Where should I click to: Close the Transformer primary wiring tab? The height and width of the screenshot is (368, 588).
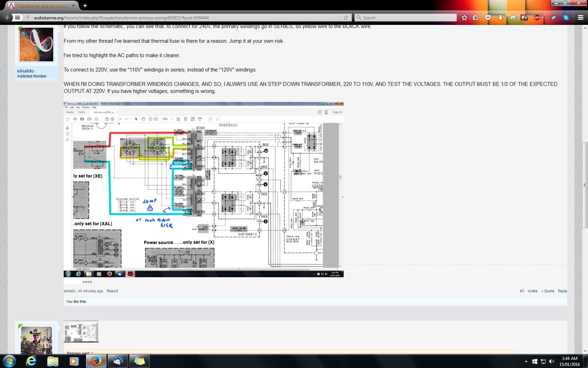pos(73,6)
